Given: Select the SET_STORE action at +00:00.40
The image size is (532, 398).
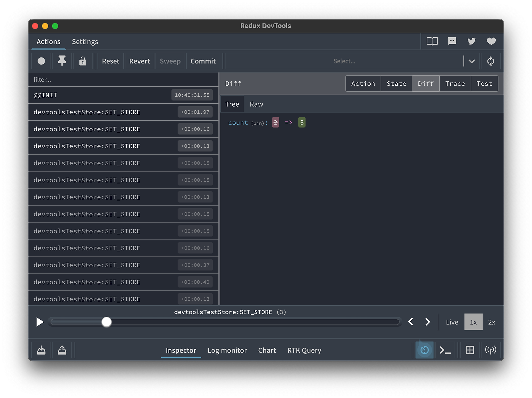Looking at the screenshot, I should [x=123, y=282].
